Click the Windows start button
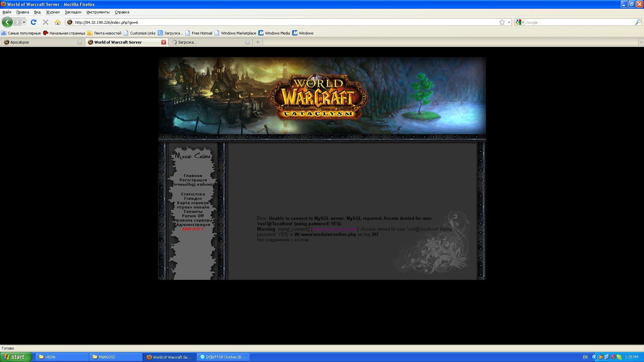 (x=16, y=357)
